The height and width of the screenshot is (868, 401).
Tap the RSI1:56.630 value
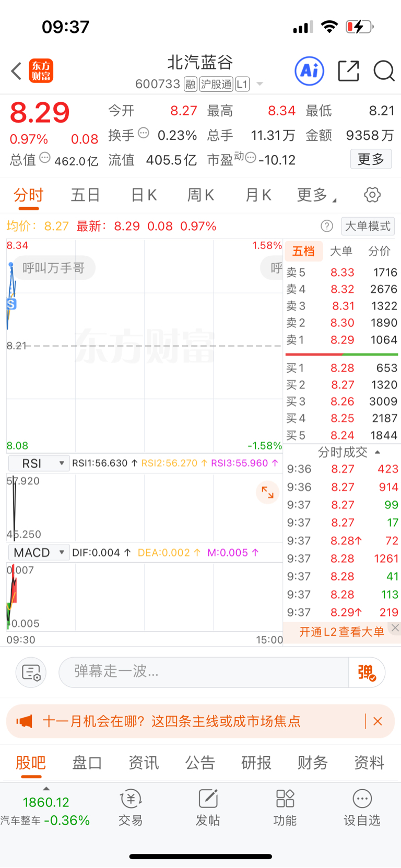104,463
